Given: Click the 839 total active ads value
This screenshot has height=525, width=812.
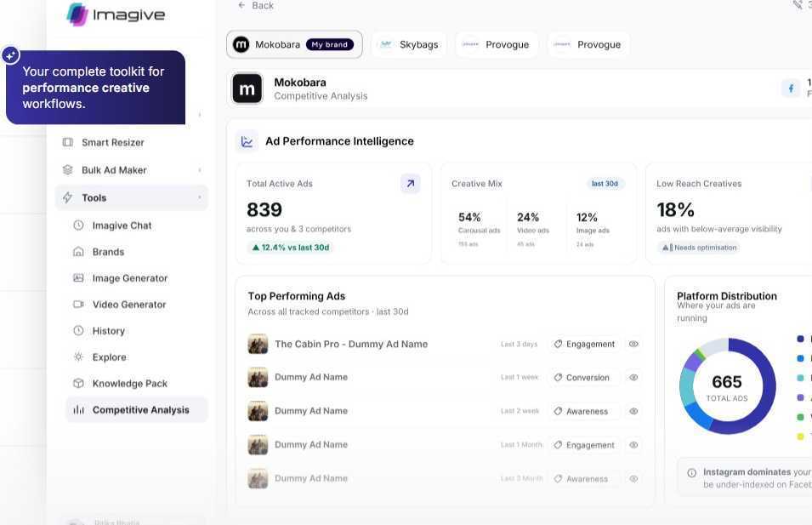Looking at the screenshot, I should (x=264, y=210).
